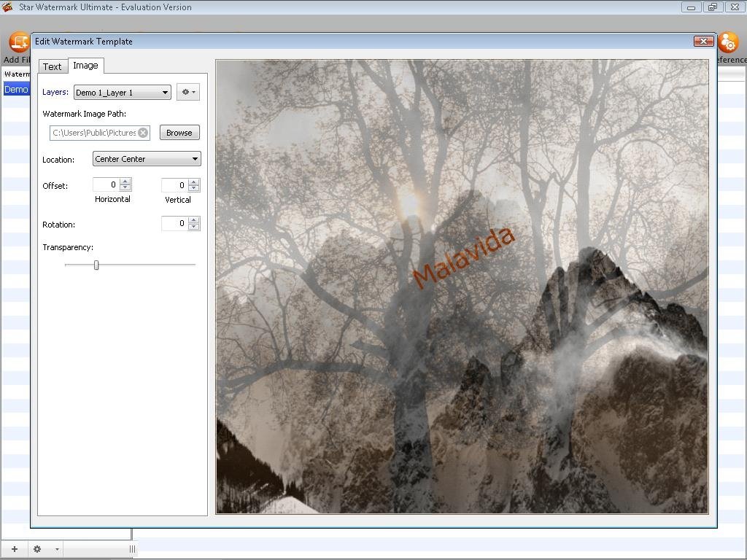
Task: Open the layer settings gear menu
Action: pos(188,92)
